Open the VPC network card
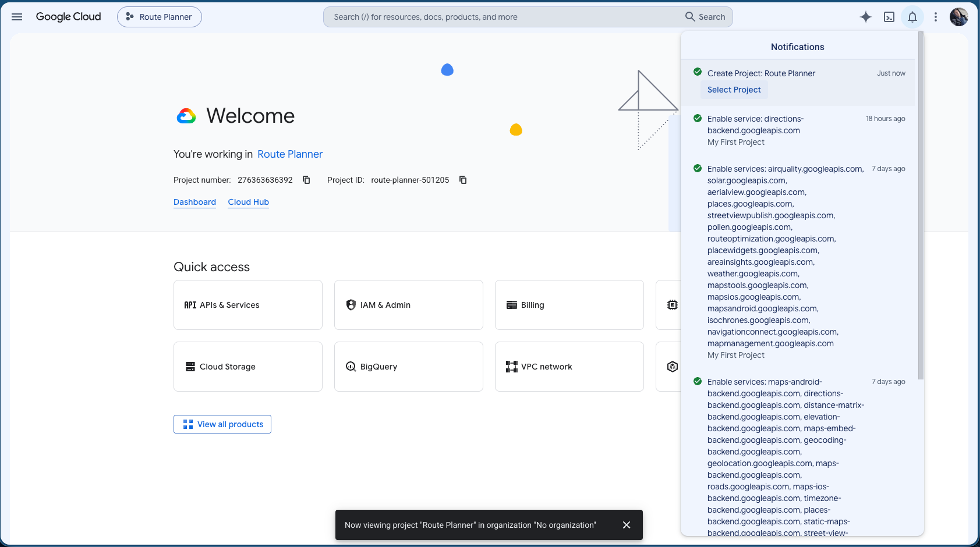 [569, 367]
